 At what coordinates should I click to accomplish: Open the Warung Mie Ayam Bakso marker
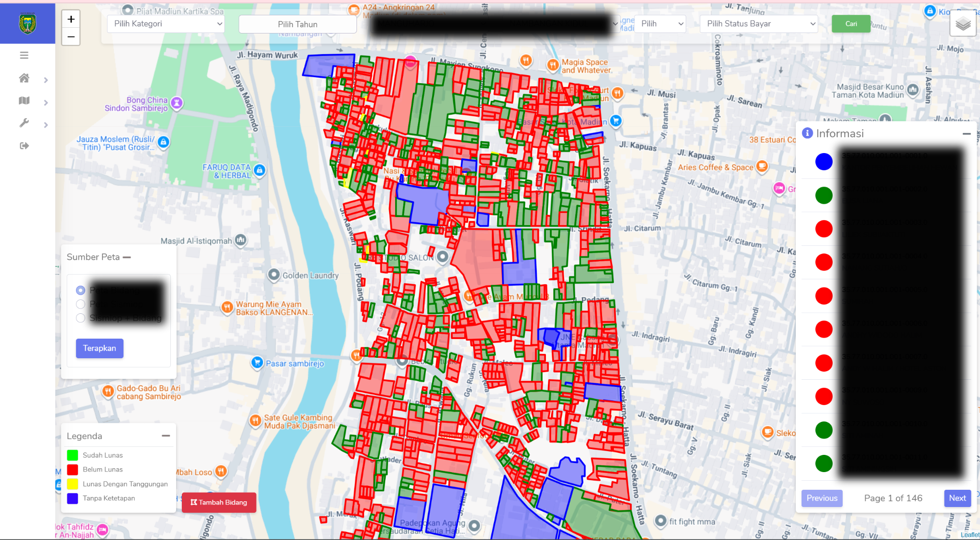point(227,307)
